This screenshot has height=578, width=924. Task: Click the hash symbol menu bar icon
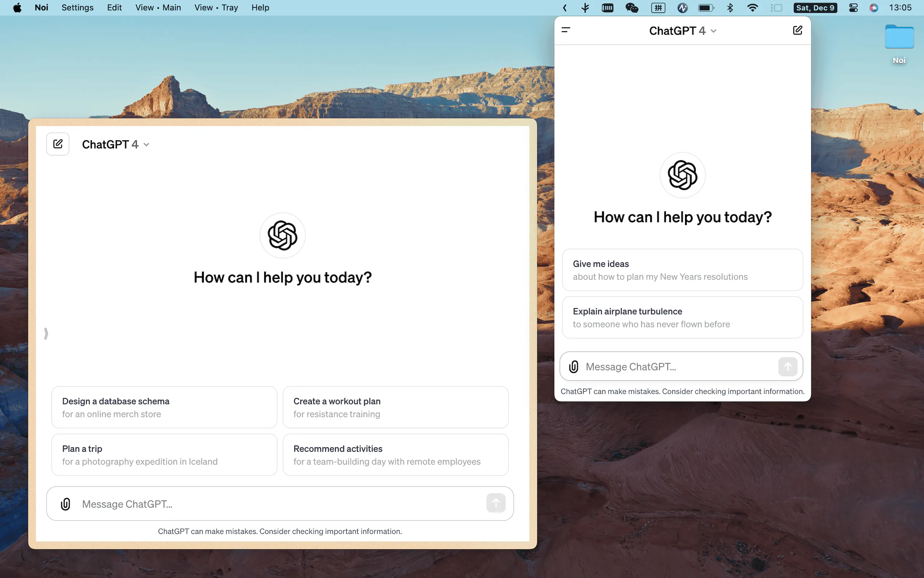pyautogui.click(x=658, y=8)
